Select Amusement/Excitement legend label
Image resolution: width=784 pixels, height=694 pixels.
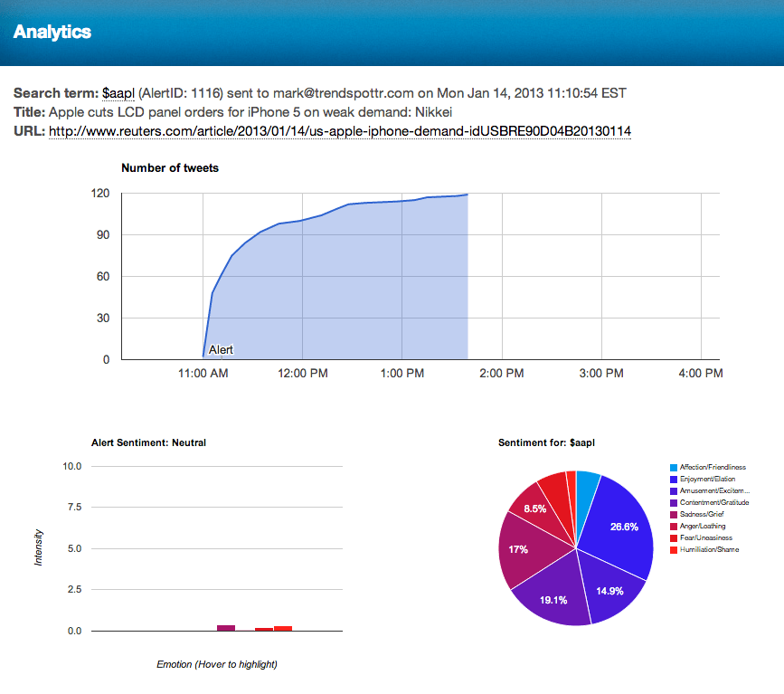[714, 490]
